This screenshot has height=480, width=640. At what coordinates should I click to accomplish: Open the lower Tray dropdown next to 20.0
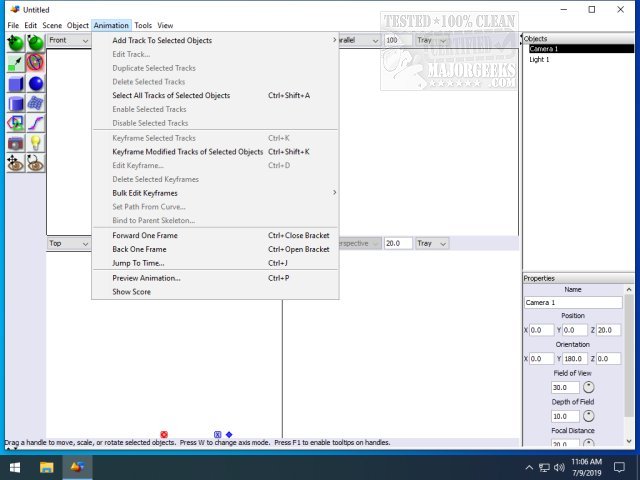tap(432, 243)
